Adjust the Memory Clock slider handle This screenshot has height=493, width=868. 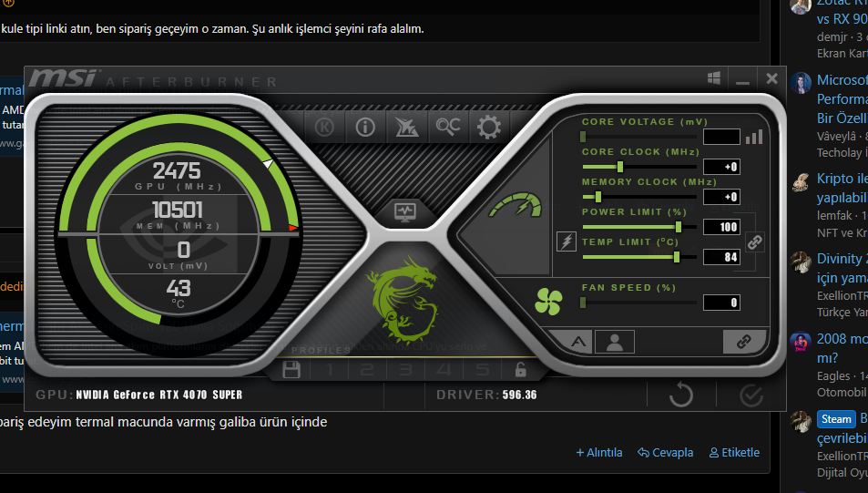(x=597, y=196)
